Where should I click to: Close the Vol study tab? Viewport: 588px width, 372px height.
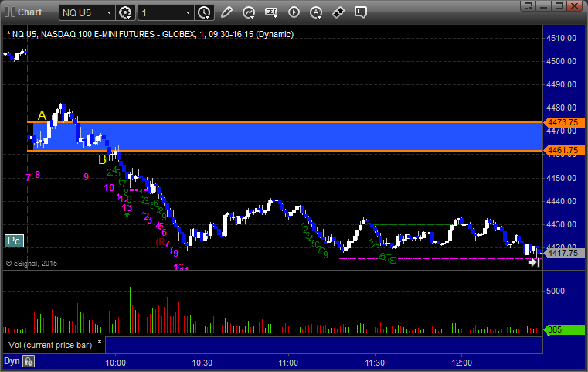98,340
